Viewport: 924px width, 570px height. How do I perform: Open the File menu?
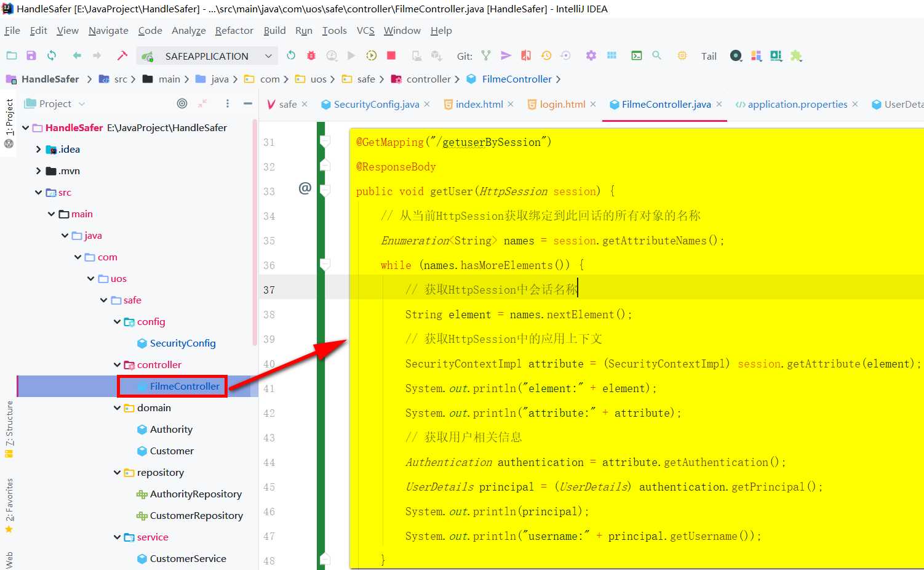[x=12, y=30]
